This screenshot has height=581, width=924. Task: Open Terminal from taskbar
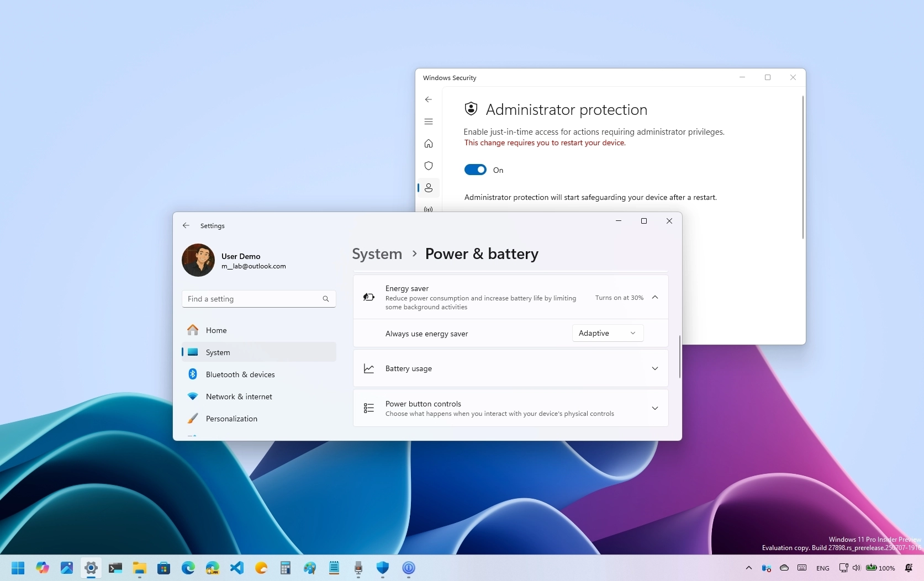click(115, 568)
